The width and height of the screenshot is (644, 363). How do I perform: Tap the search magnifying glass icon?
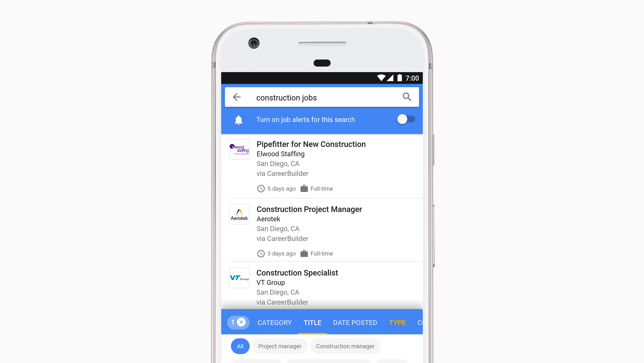click(x=406, y=97)
